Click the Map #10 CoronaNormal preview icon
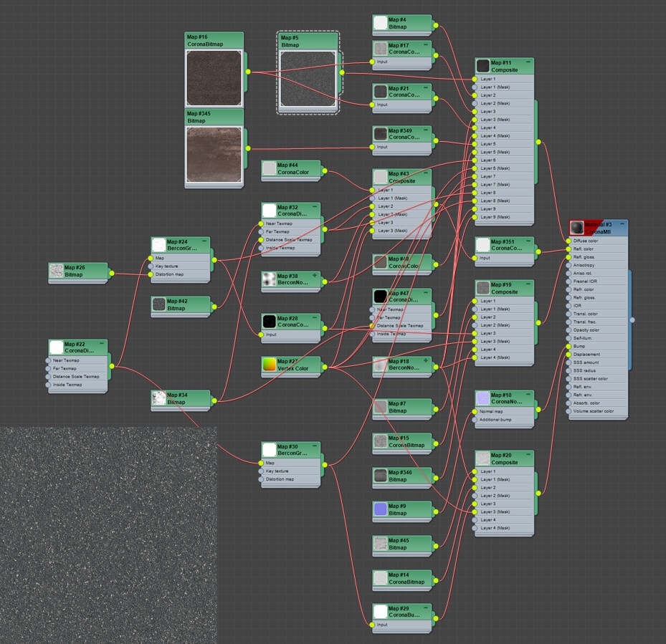 [x=483, y=398]
